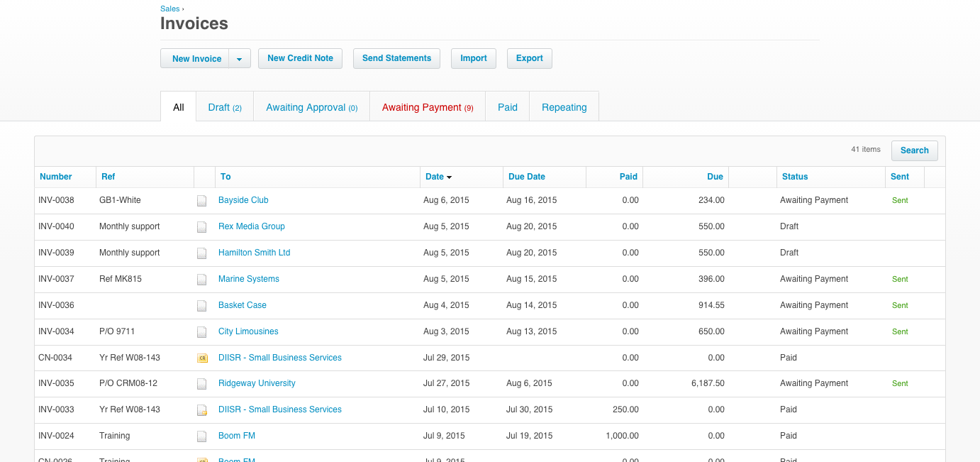Image resolution: width=980 pixels, height=462 pixels.
Task: Click the Marine Systems invoice document icon
Action: coord(202,280)
